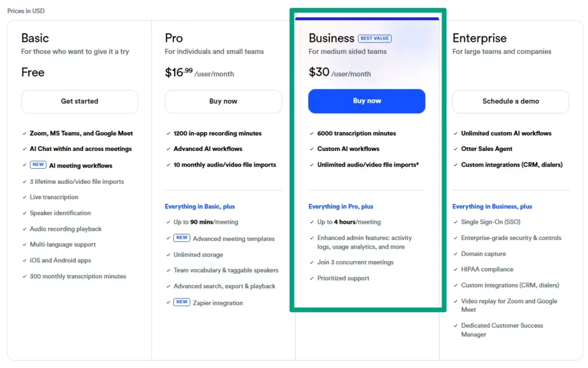
Task: Click the blue Business Buy now button
Action: pyautogui.click(x=367, y=101)
